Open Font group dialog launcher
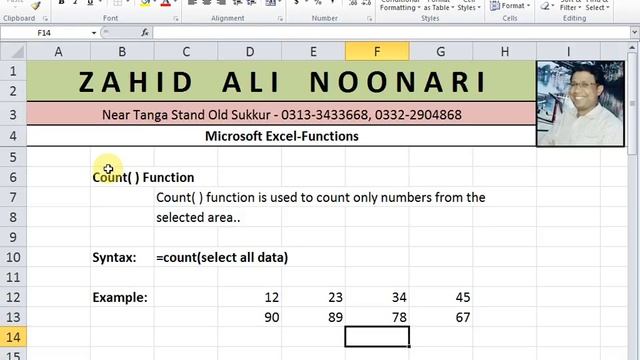 176,19
